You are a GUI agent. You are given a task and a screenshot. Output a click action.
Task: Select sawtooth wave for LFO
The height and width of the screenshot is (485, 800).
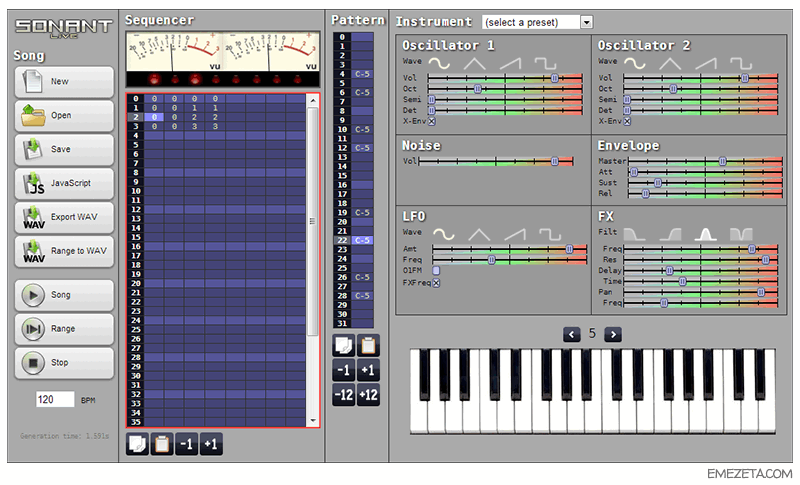tap(514, 235)
